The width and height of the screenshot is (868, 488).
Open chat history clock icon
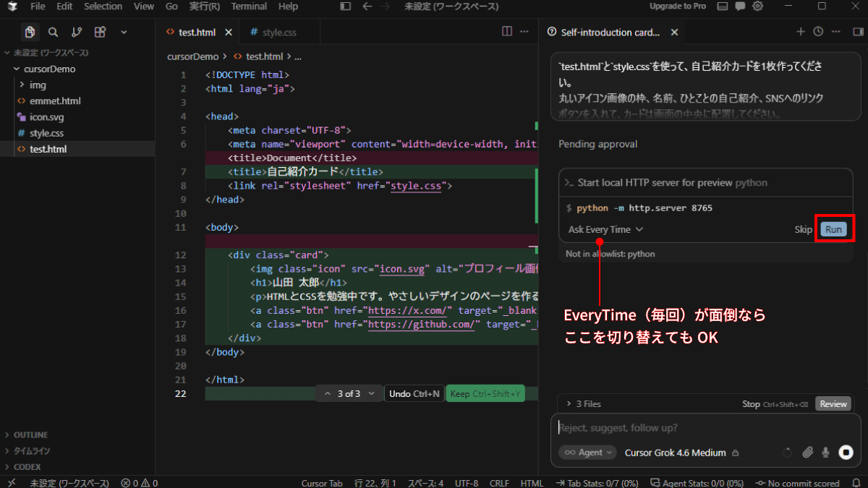click(x=818, y=32)
